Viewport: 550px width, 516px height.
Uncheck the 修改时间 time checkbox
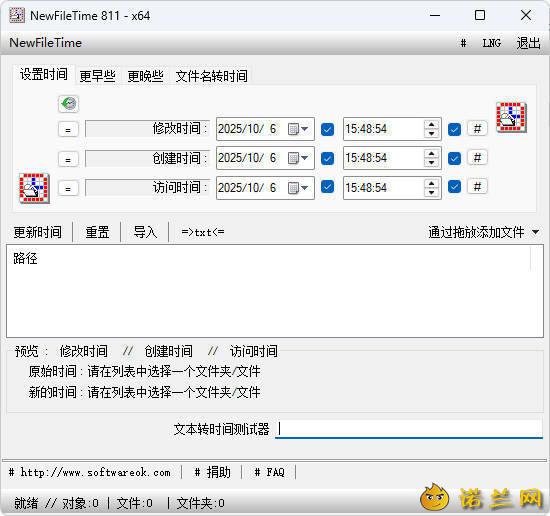[x=454, y=129]
